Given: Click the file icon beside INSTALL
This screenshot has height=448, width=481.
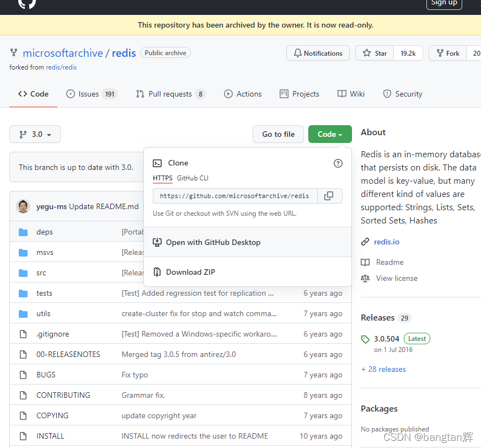Looking at the screenshot, I should [23, 436].
